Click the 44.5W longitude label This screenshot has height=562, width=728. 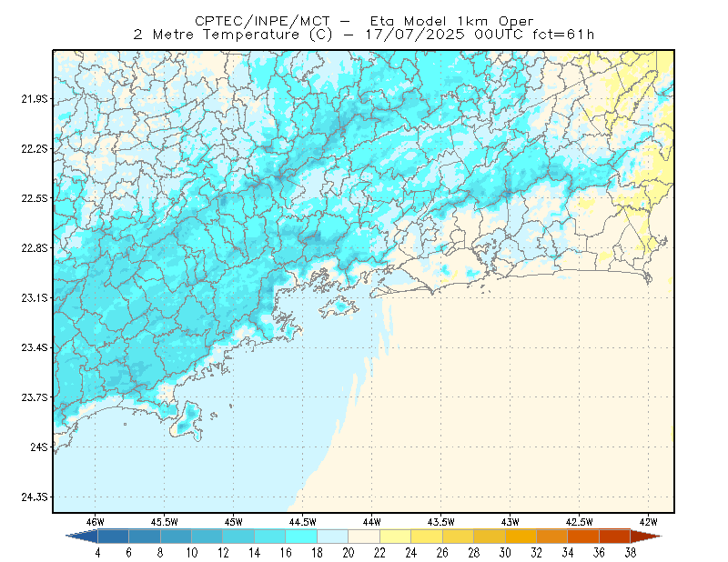pyautogui.click(x=303, y=522)
